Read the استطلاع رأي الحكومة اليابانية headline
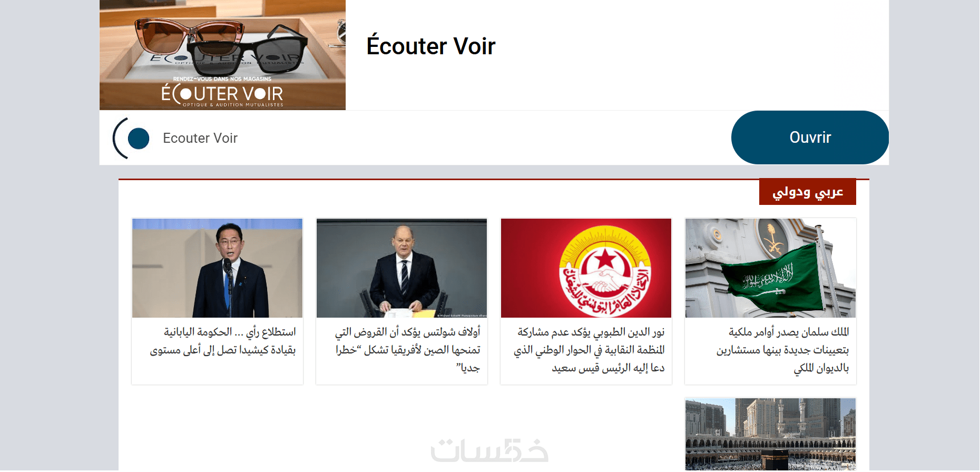The image size is (980, 472). pos(223,341)
